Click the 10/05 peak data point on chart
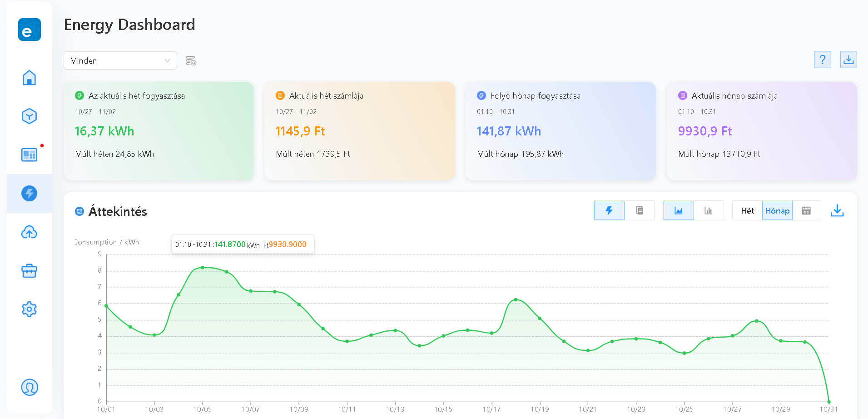This screenshot has height=419, width=868. [203, 268]
